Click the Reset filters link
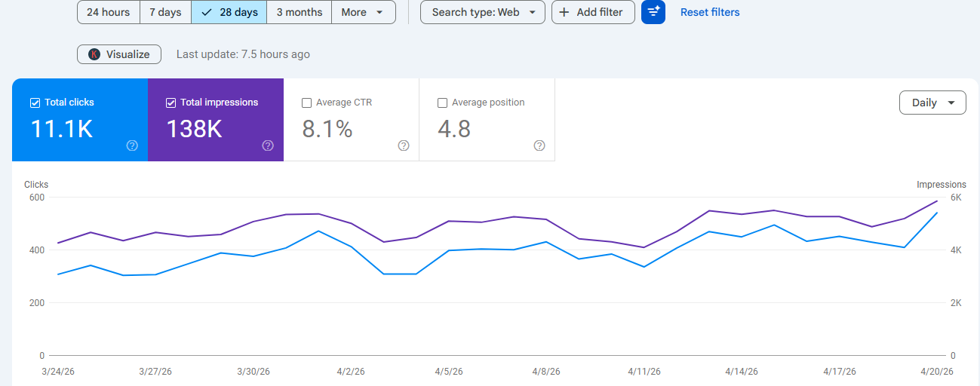 [709, 12]
